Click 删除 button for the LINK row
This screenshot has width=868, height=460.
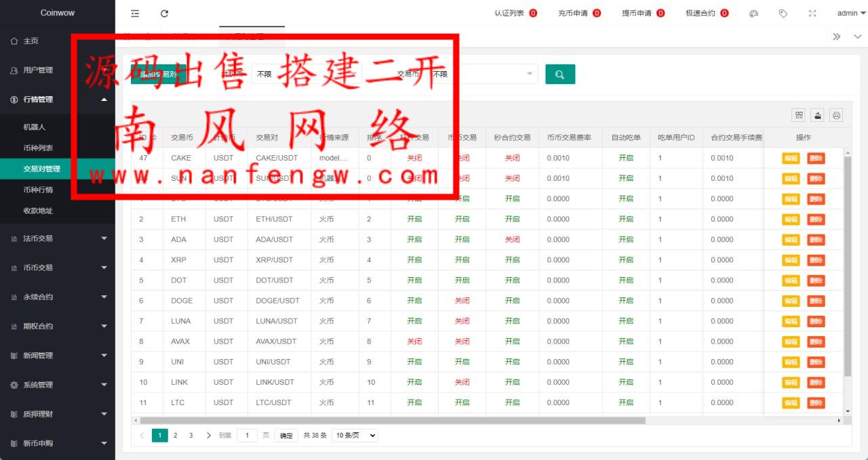(816, 383)
